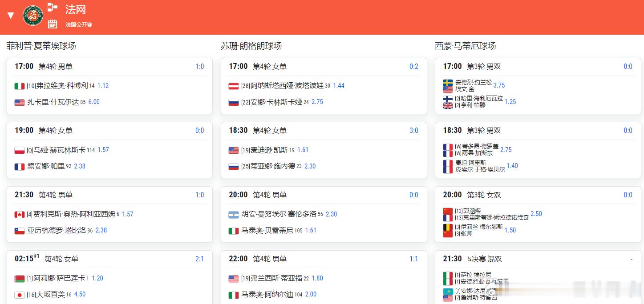644x304 pixels.
Task: Click Belgium flag beside 伊莉丝·梅尔滕斯
Action: [448, 227]
